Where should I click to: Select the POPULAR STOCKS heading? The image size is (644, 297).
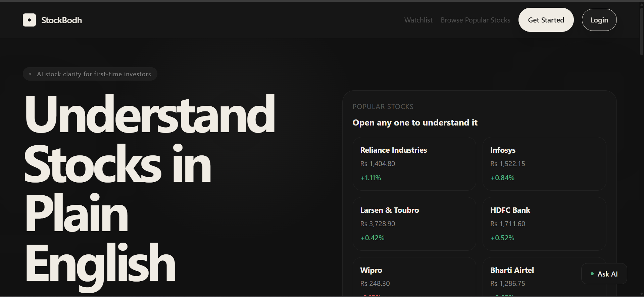pos(383,107)
